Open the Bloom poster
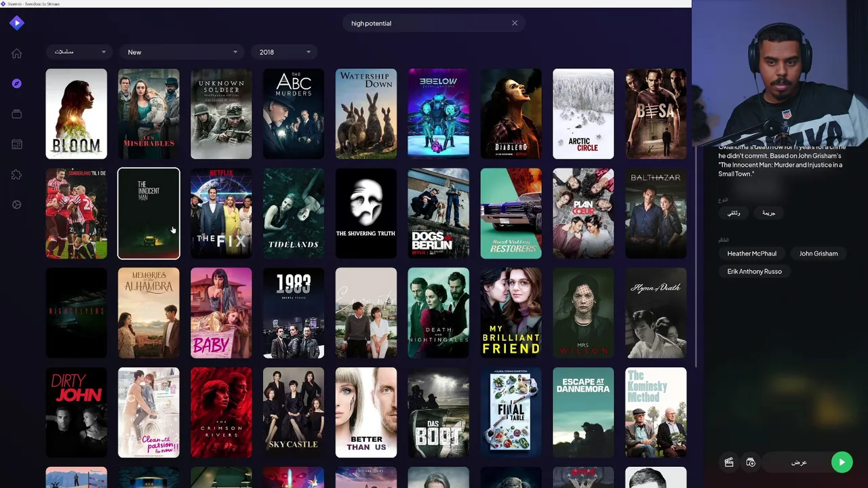The width and height of the screenshot is (868, 488). tap(76, 114)
